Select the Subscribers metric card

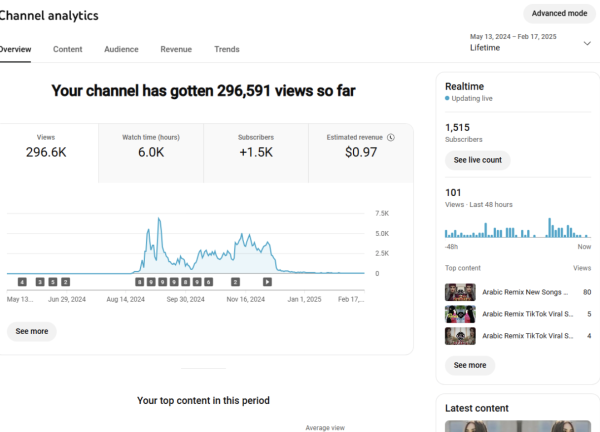click(x=256, y=153)
